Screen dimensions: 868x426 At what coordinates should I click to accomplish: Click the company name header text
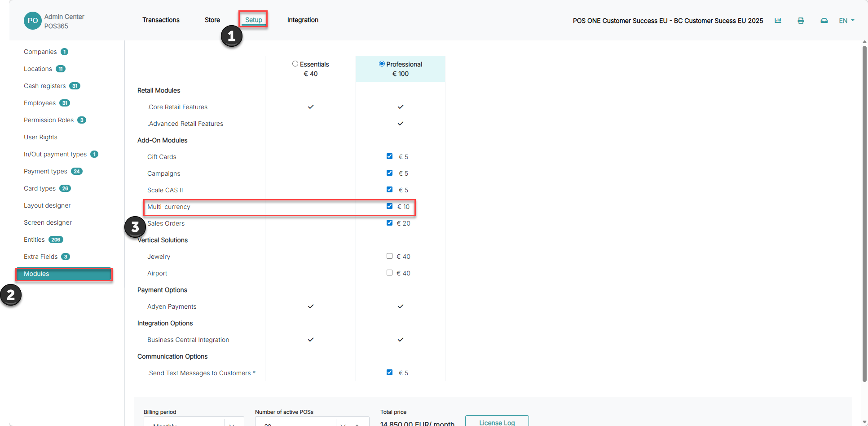668,21
